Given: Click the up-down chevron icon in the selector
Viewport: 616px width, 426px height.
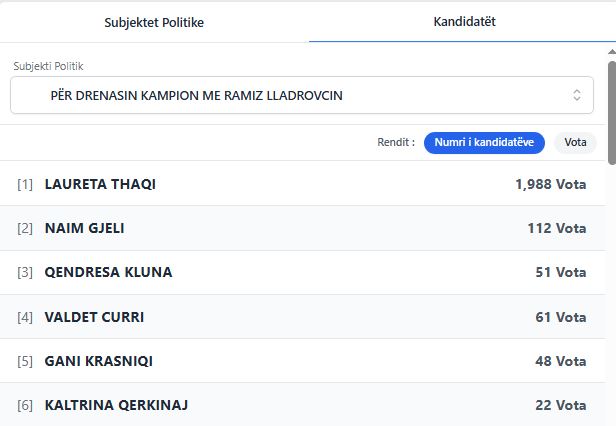Looking at the screenshot, I should point(577,96).
